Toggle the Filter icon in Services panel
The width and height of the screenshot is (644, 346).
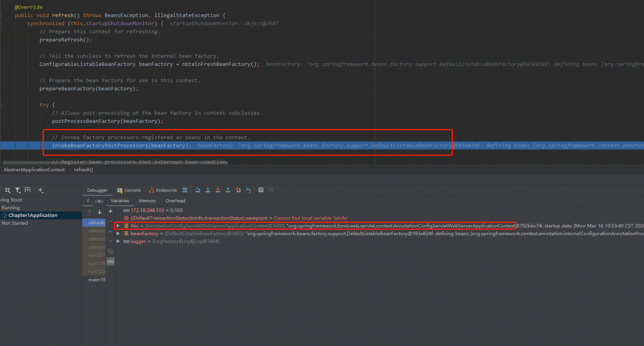[17, 190]
